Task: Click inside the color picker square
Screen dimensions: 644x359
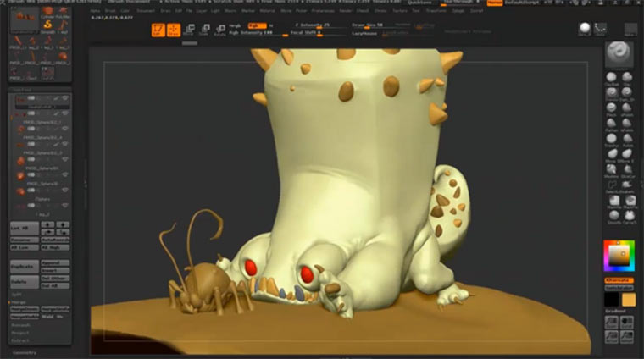Action: (619, 256)
